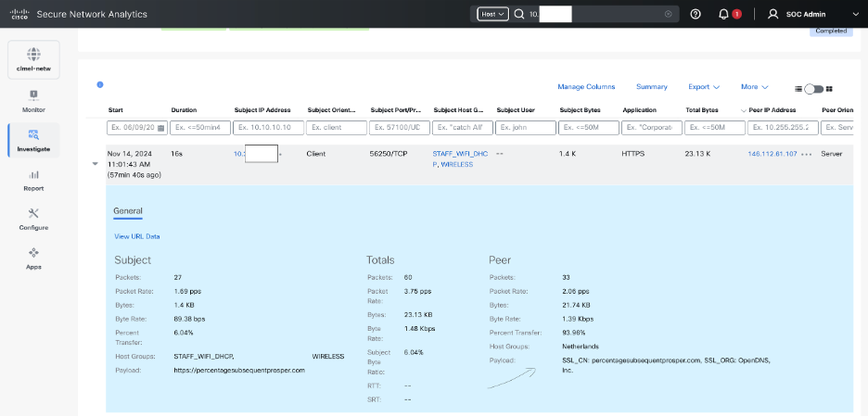Open the Report section in sidebar

[x=33, y=179]
